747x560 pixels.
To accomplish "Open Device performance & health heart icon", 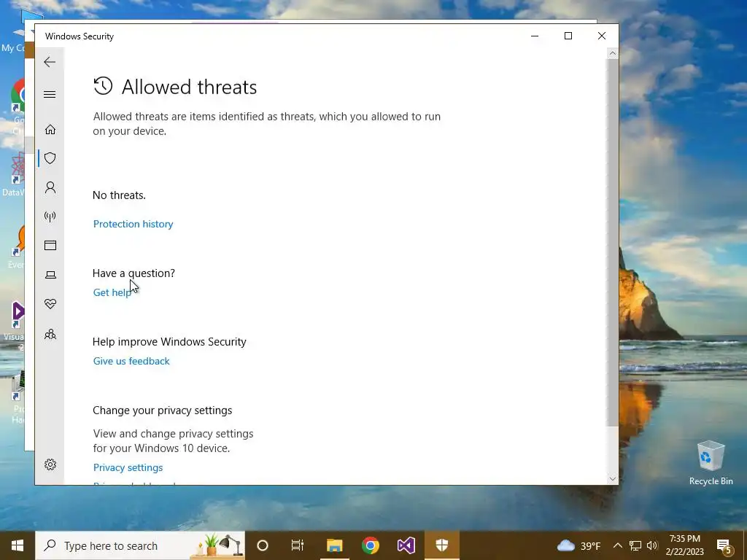I will coord(50,304).
